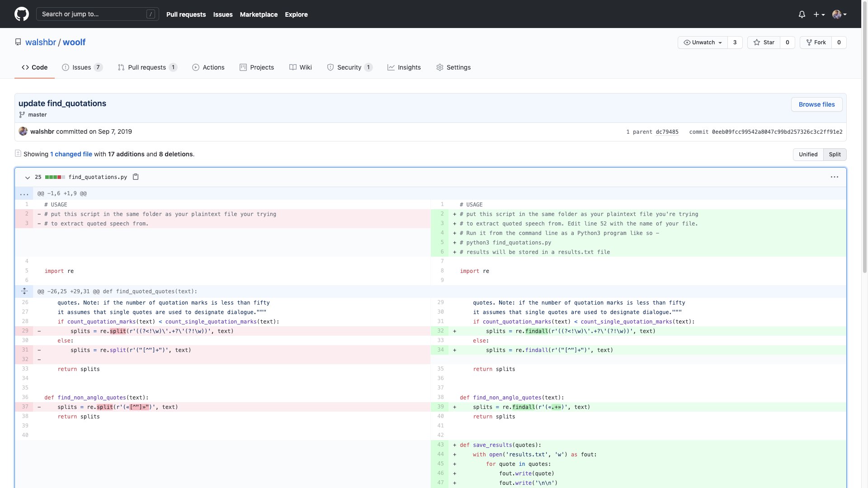Open the Issues tab
The height and width of the screenshot is (488, 868).
tap(82, 67)
